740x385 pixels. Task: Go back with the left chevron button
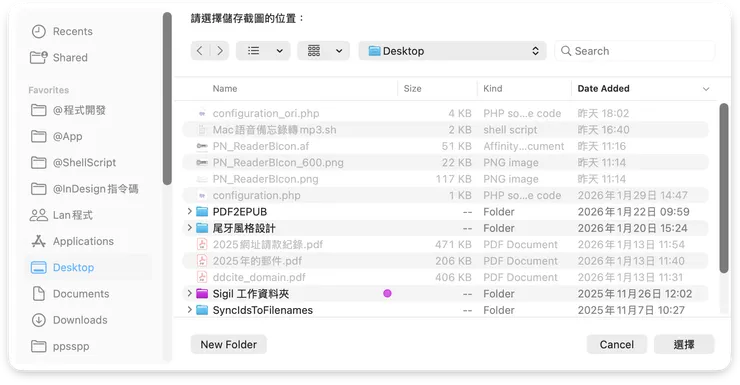(200, 51)
